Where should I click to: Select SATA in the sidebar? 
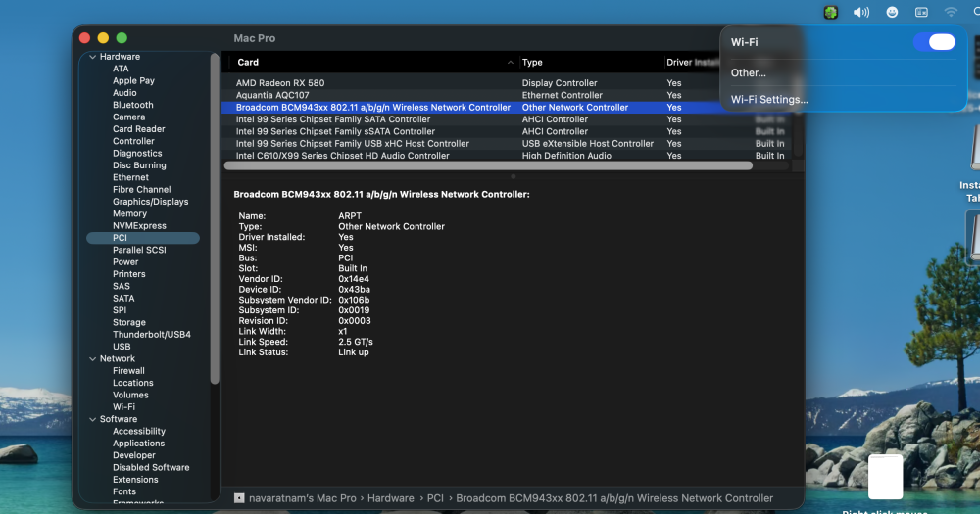123,298
